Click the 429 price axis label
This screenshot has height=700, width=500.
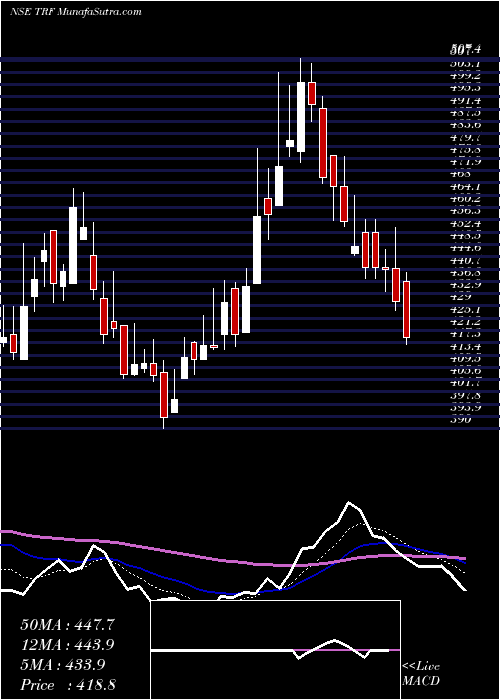461,296
